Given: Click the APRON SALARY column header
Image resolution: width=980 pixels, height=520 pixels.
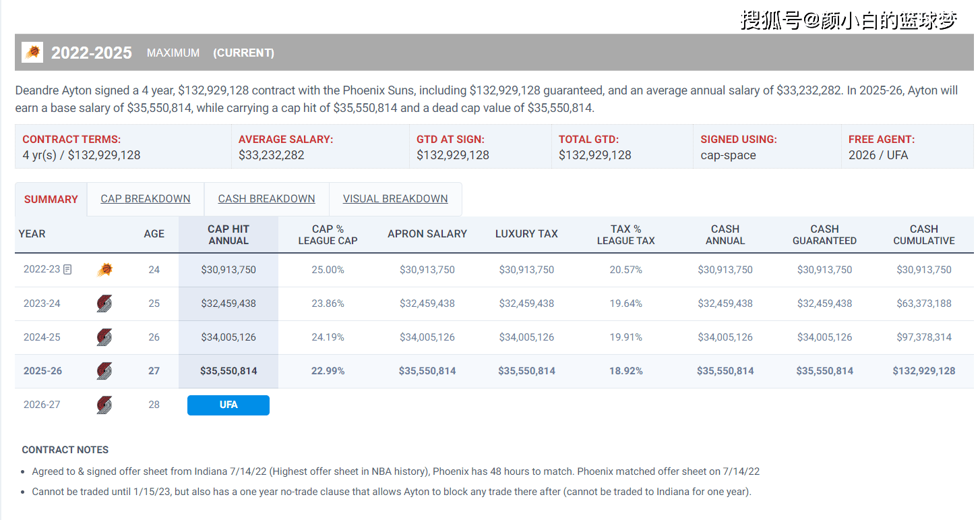Looking at the screenshot, I should coord(427,234).
